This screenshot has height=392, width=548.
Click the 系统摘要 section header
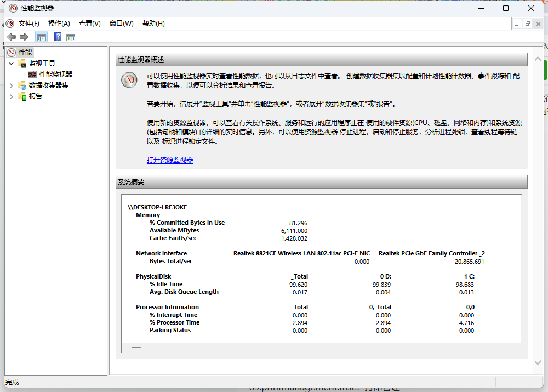click(x=322, y=182)
